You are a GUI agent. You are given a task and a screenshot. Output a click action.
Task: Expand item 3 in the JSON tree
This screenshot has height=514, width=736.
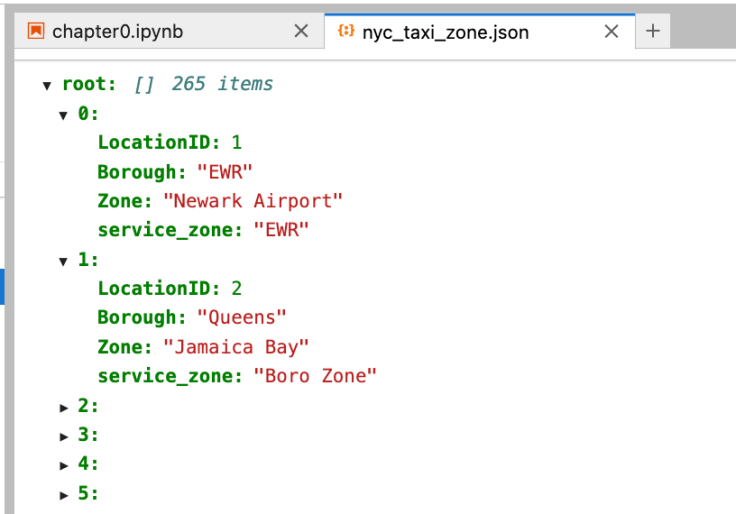(64, 437)
